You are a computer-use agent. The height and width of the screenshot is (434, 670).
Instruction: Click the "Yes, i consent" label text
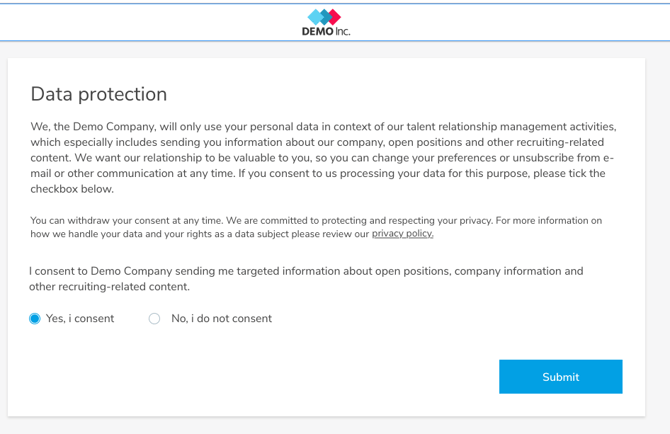pos(80,319)
